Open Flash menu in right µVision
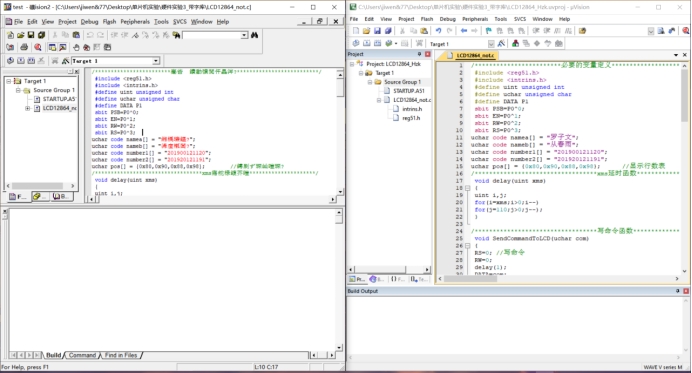Viewport: 692px width, 373px height. [427, 19]
